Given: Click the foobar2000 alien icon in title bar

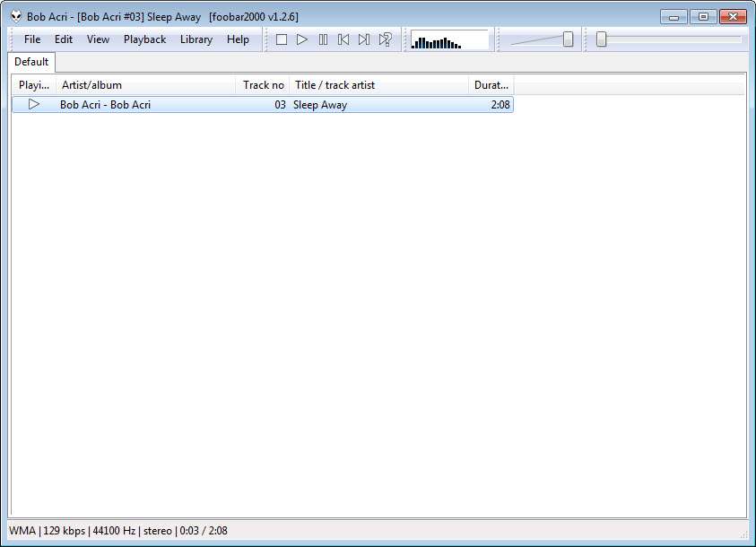Looking at the screenshot, I should tap(16, 16).
